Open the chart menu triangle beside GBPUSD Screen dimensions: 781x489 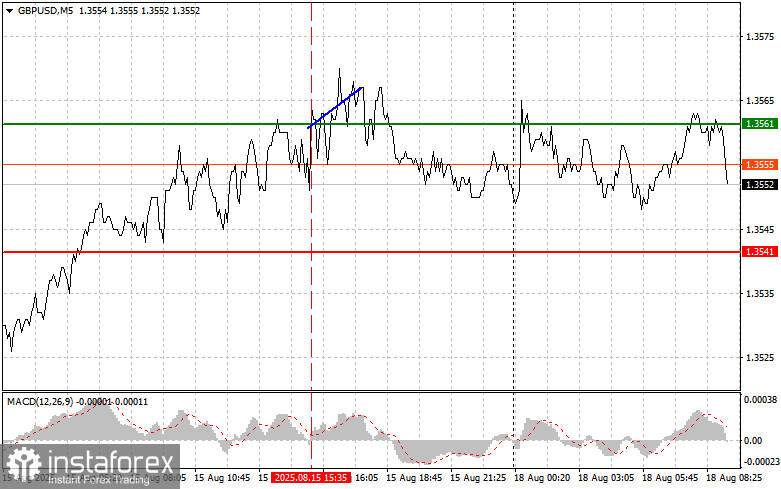pyautogui.click(x=9, y=10)
